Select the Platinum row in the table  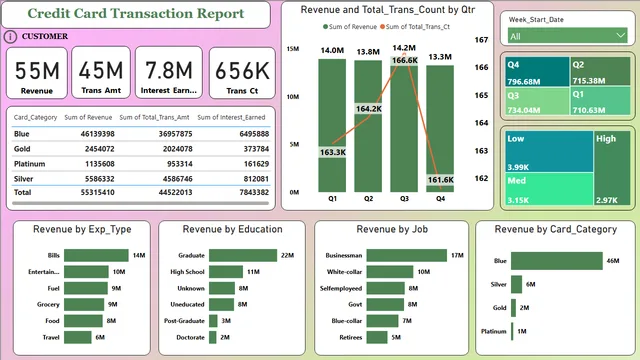pyautogui.click(x=141, y=164)
